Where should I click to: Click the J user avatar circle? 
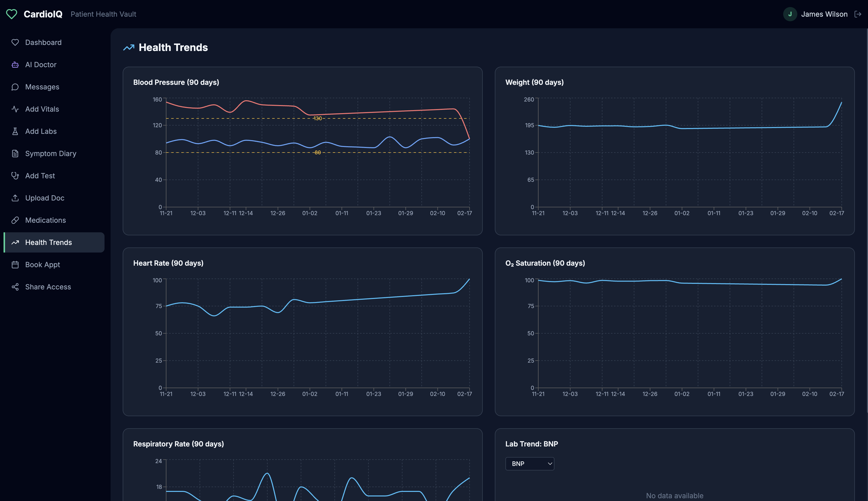[x=790, y=14]
